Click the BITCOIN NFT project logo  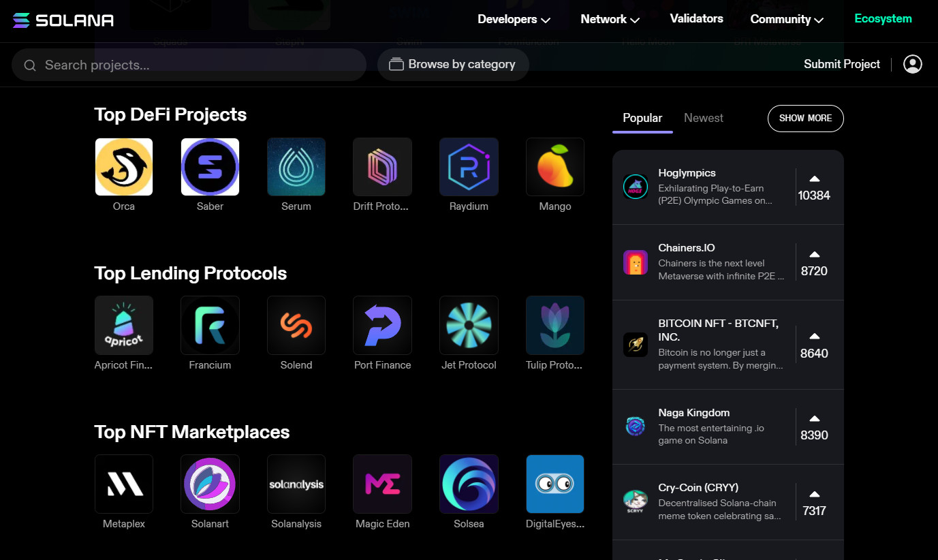tap(636, 345)
